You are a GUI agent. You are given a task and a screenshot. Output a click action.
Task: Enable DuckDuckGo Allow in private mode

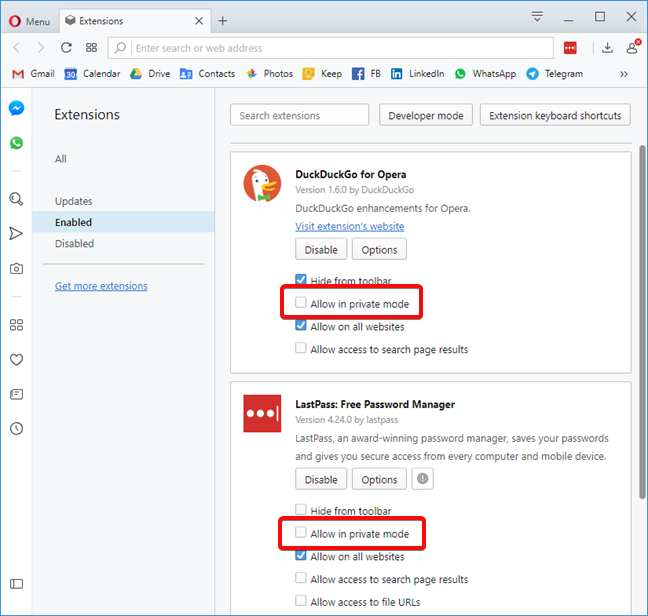pyautogui.click(x=301, y=302)
